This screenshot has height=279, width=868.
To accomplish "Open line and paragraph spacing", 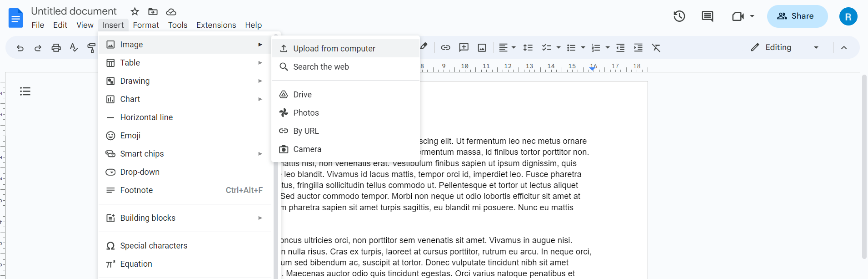I will 528,48.
